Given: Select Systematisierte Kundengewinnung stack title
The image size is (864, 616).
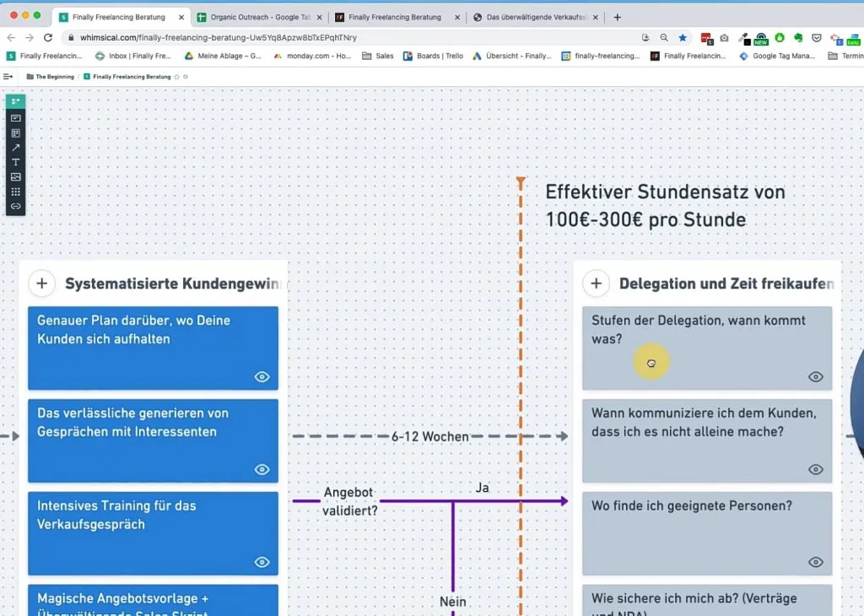Looking at the screenshot, I should (175, 284).
